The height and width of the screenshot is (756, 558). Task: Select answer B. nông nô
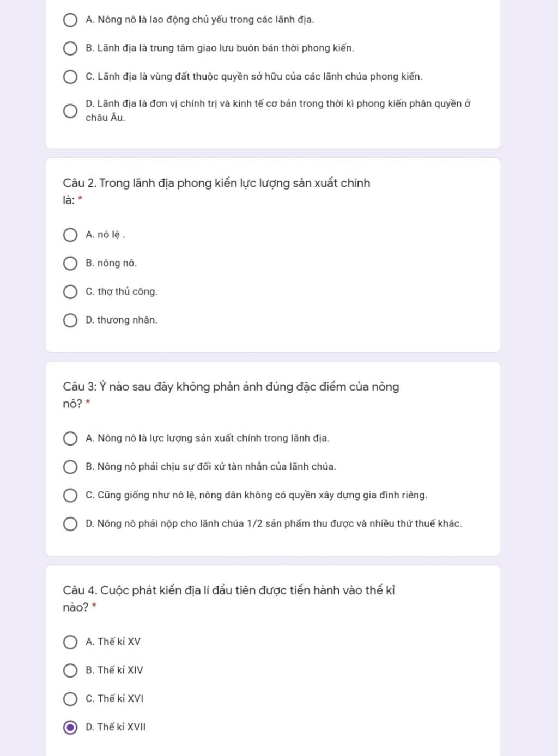70,264
